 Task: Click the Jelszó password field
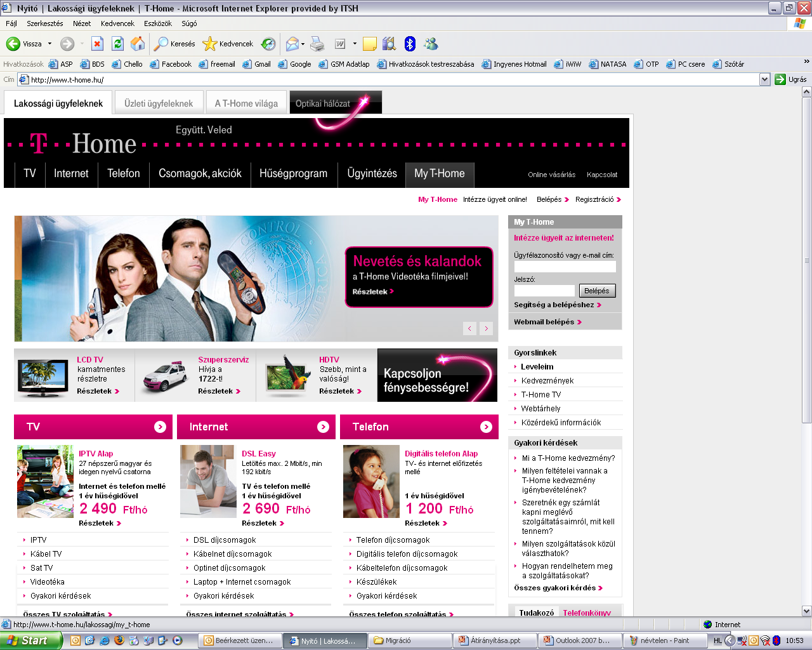click(544, 291)
